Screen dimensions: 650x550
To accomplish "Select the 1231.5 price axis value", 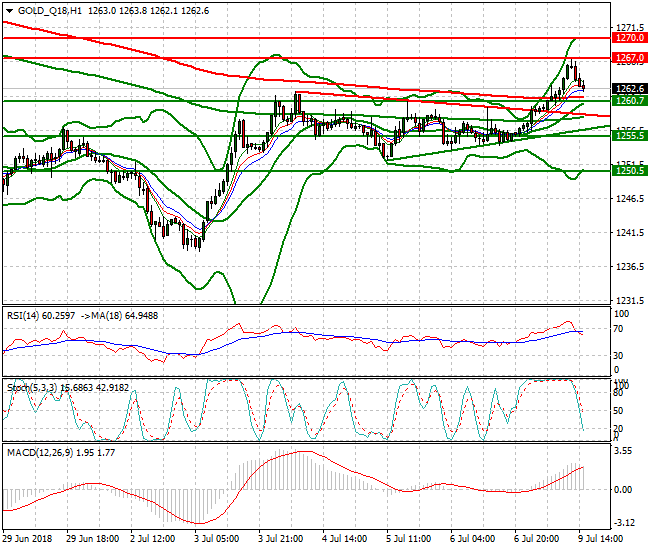I will (631, 300).
